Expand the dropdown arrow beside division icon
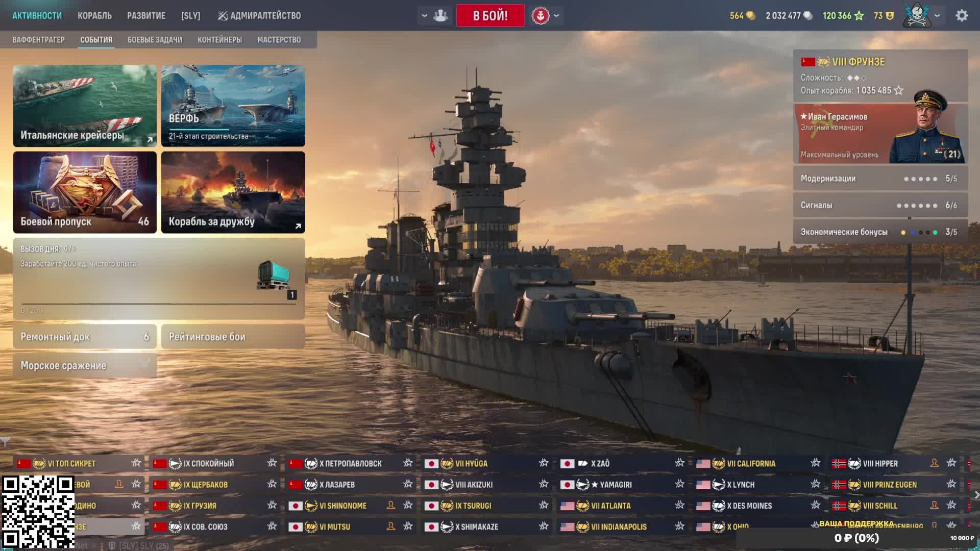Image resolution: width=980 pixels, height=551 pixels. (424, 16)
